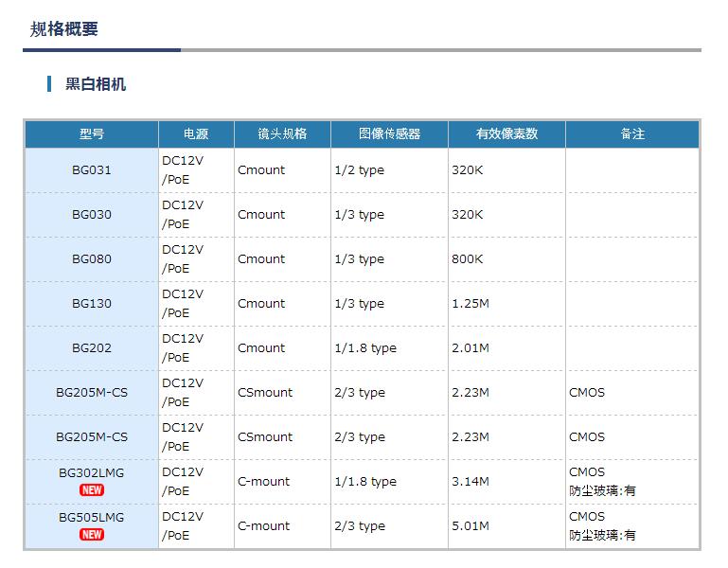
Task: Click the 规格概要 section heading
Action: [64, 28]
